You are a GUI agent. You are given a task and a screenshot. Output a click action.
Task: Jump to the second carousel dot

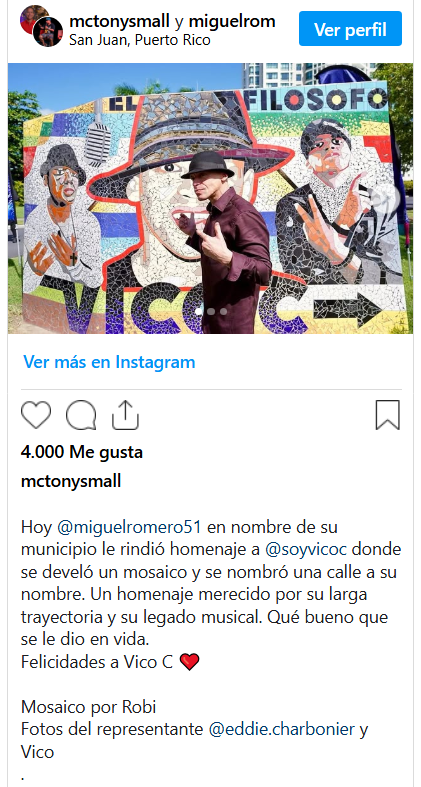[x=211, y=312]
